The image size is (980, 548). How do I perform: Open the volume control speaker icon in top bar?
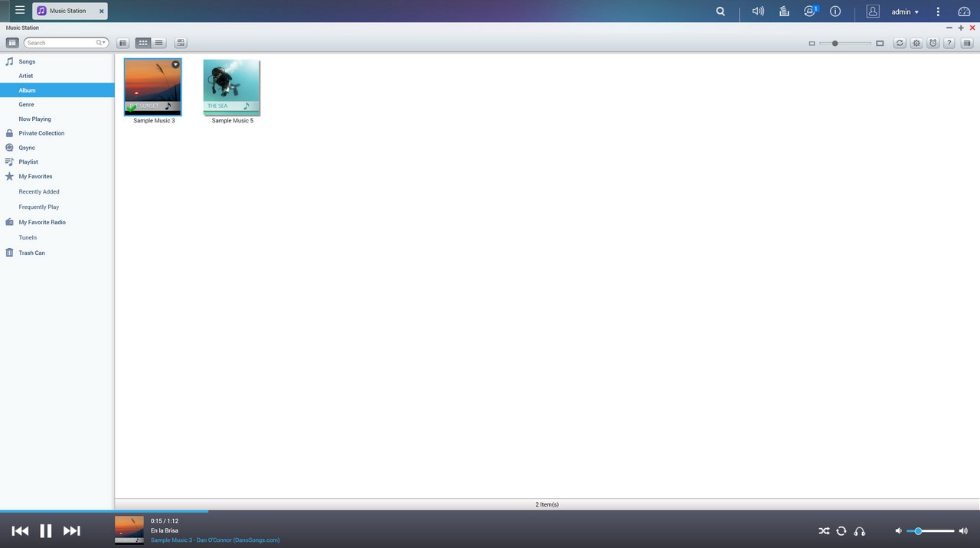[x=758, y=11]
